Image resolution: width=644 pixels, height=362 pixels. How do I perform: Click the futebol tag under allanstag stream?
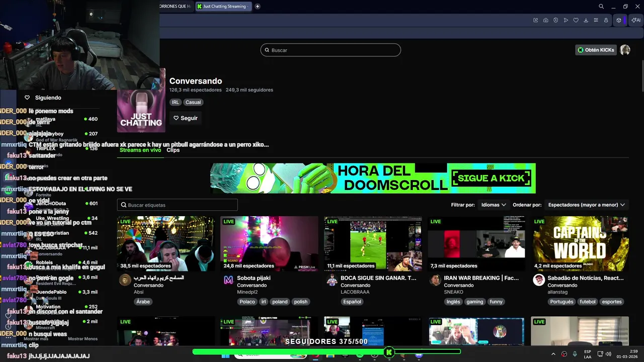coord(588,302)
